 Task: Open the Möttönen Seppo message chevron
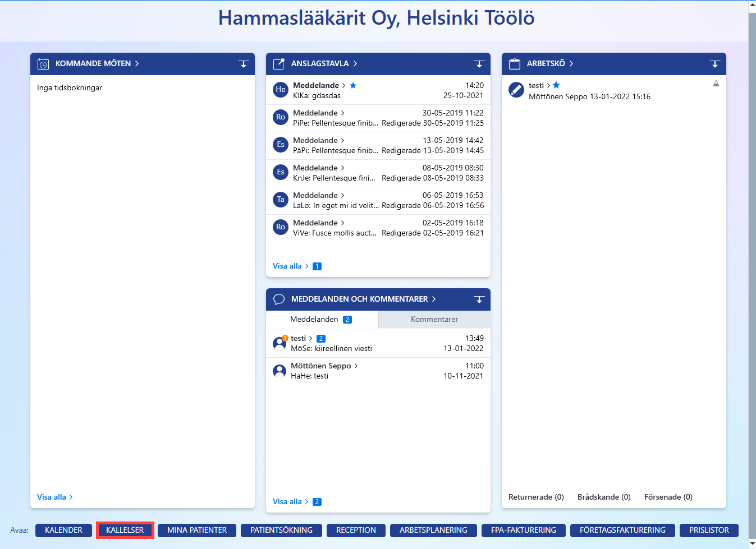[x=356, y=366]
